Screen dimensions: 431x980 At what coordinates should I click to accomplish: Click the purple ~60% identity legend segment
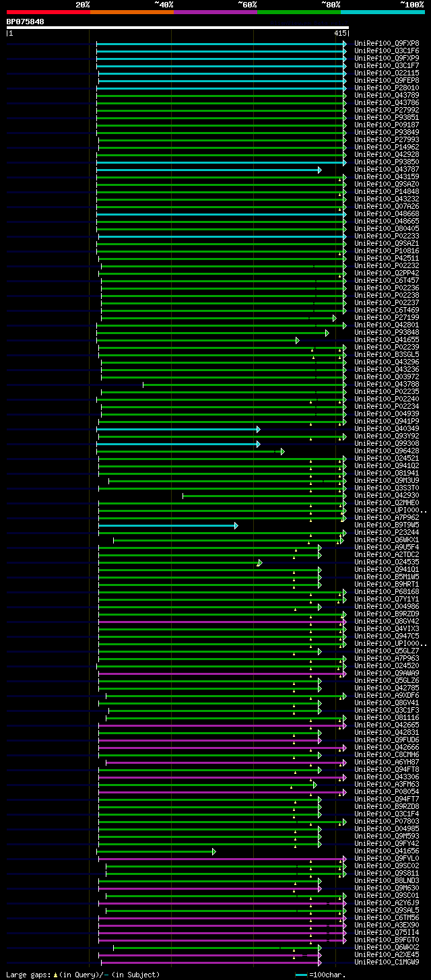215,12
